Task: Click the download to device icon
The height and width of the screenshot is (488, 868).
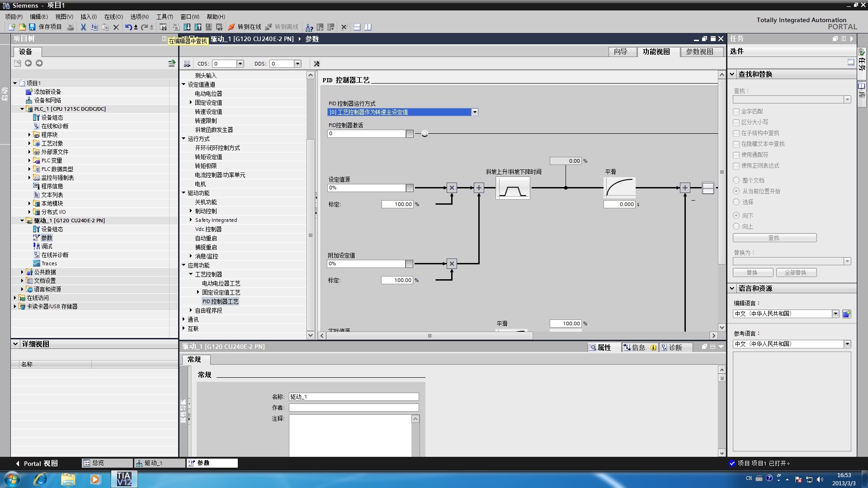Action: click(x=187, y=27)
